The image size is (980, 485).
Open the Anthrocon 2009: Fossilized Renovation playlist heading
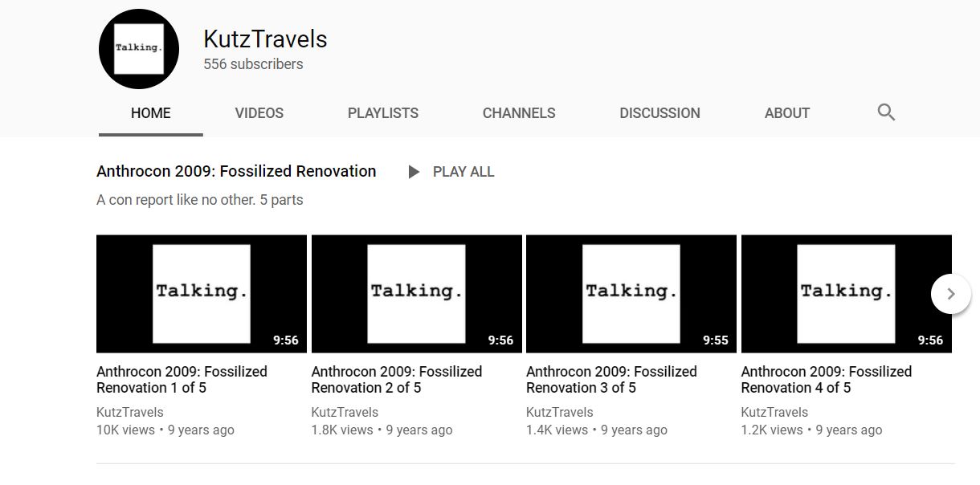click(236, 171)
